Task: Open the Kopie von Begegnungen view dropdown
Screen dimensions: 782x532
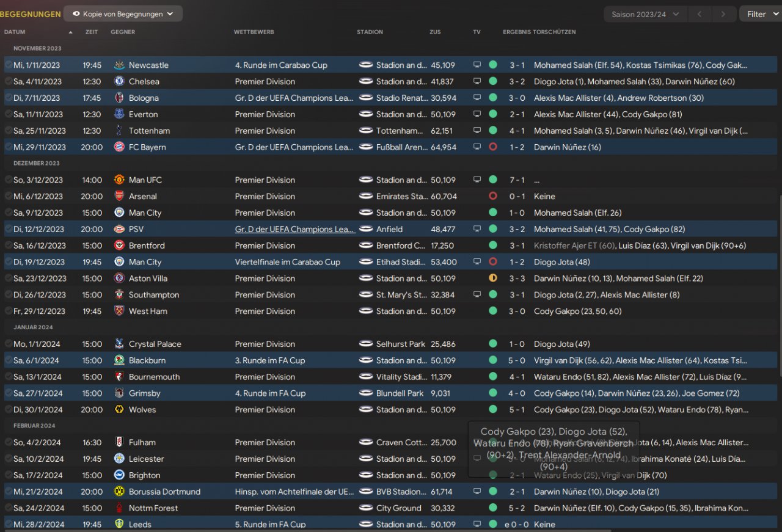Action: 123,13
